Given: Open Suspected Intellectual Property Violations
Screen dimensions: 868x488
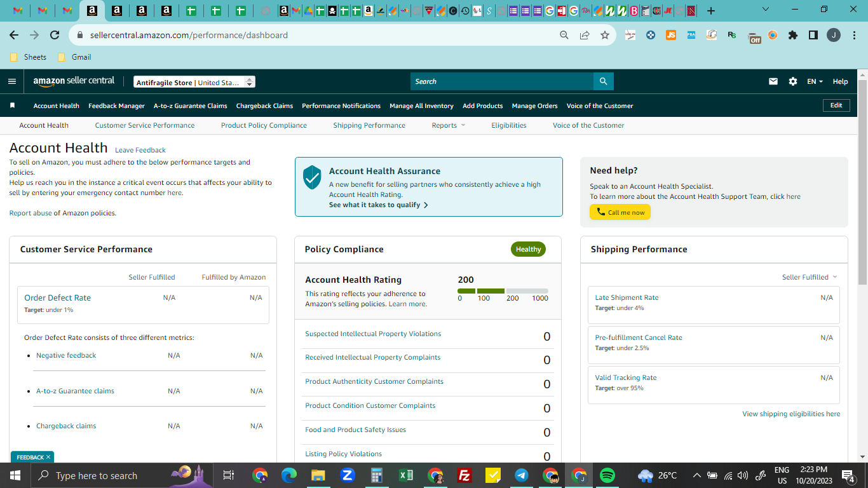Looking at the screenshot, I should [373, 334].
